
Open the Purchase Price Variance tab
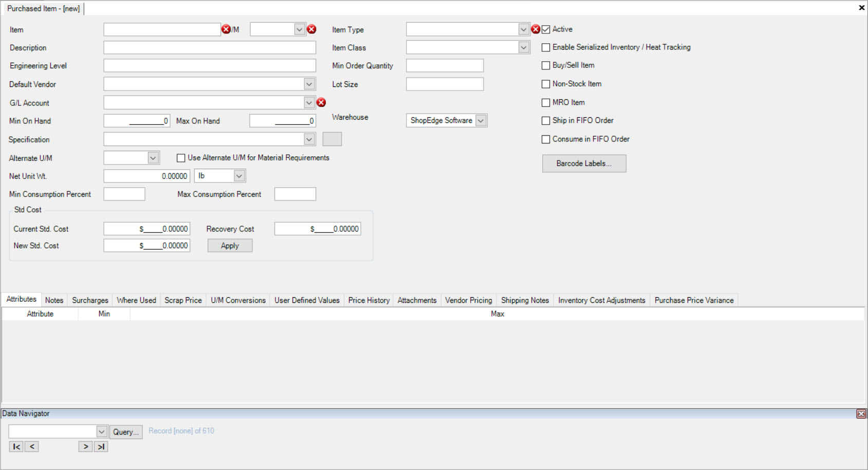[x=694, y=300]
